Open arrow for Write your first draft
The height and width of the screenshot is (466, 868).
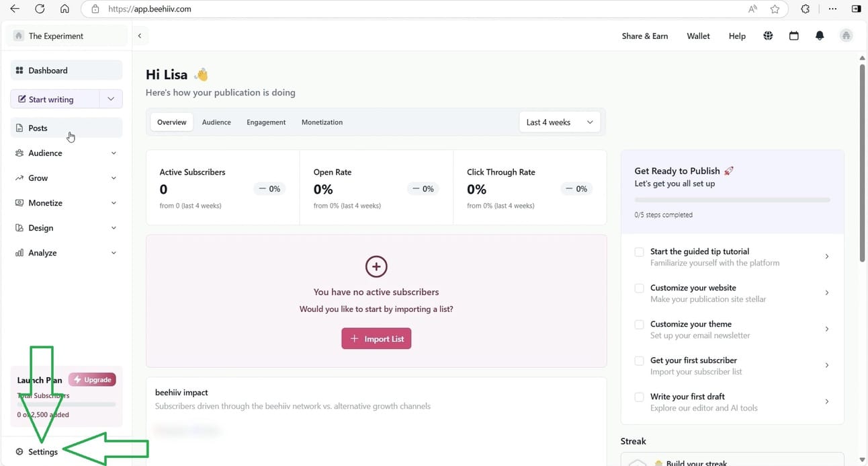826,401
